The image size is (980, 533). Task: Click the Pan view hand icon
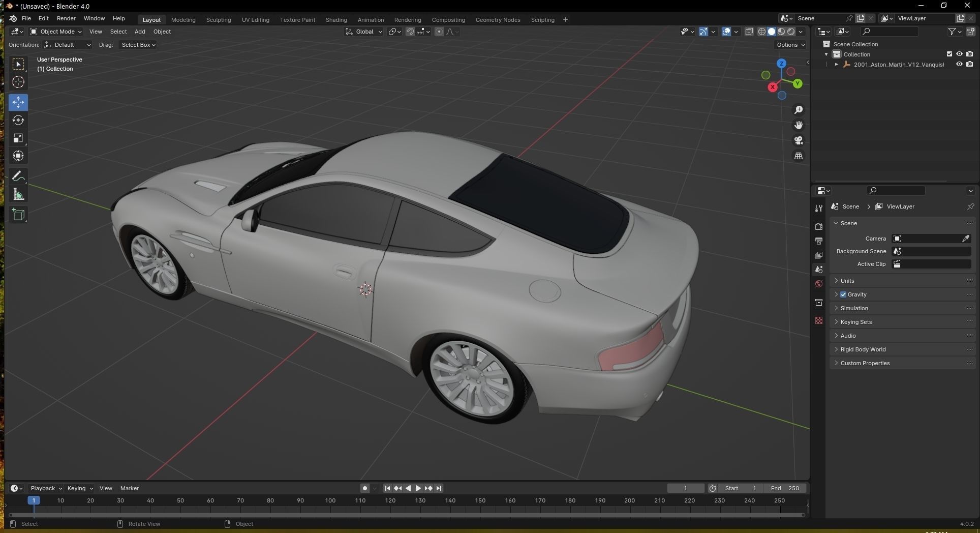799,125
